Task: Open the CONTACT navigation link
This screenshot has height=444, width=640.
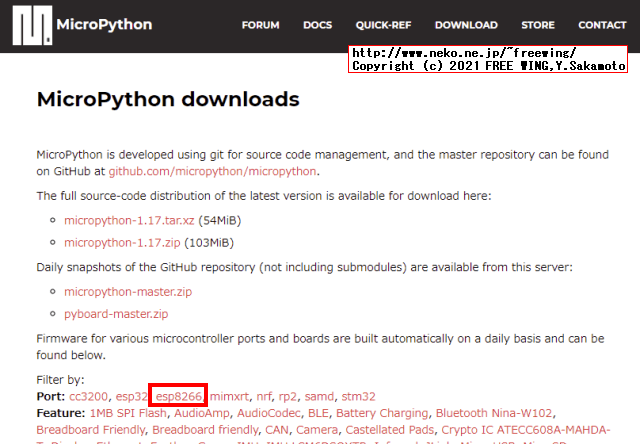Action: point(602,25)
